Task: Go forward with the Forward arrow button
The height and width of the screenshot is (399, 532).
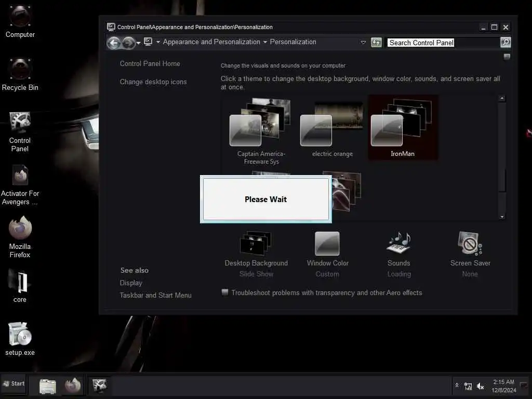Action: [129, 43]
